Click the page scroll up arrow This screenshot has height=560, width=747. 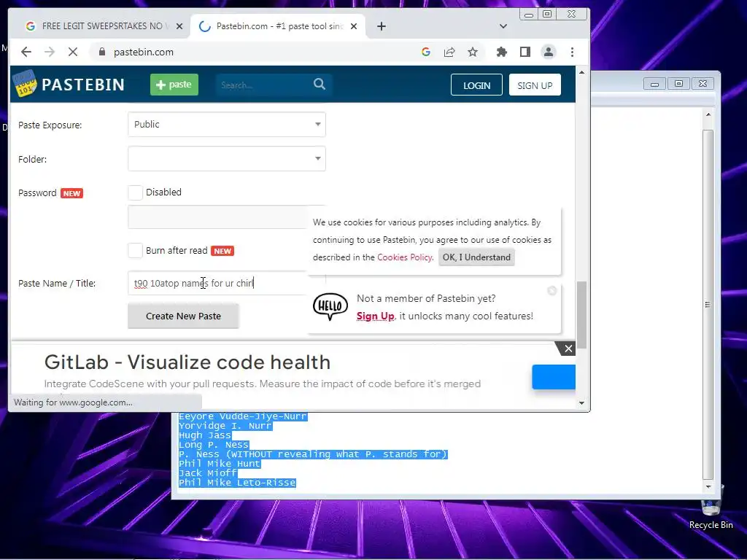tap(581, 72)
